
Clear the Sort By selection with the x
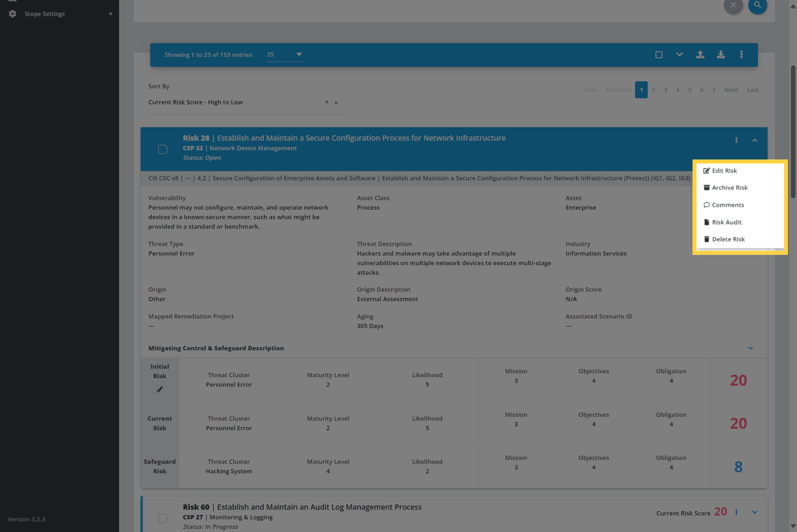(327, 102)
